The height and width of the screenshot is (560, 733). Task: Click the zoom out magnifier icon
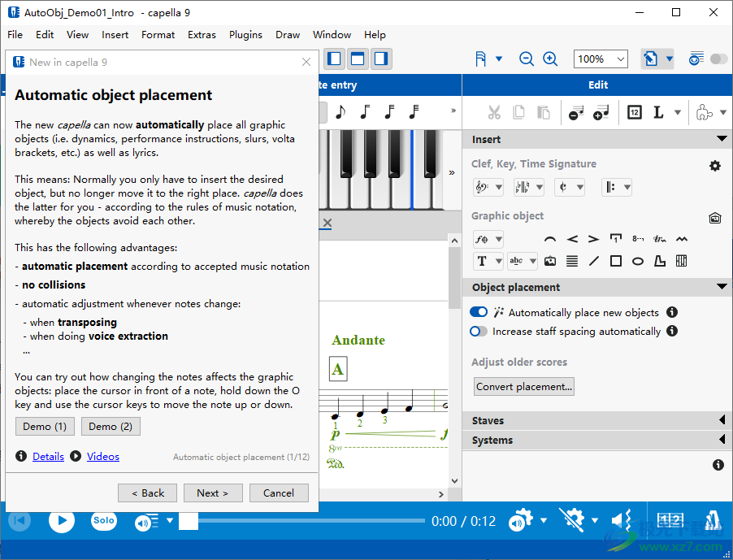[x=527, y=59]
